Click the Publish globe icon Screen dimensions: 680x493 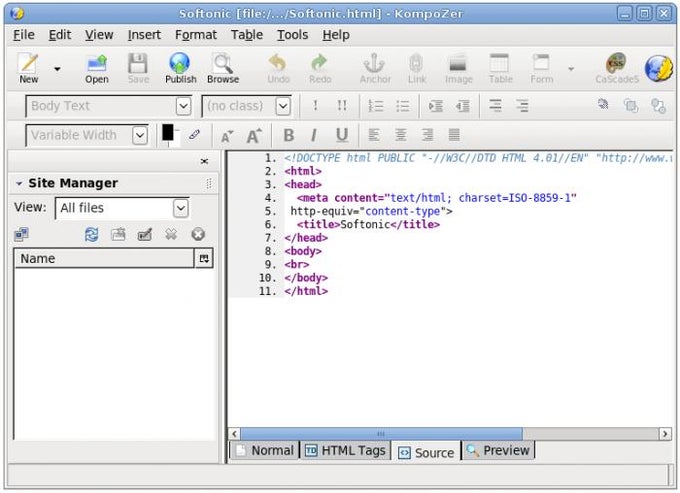pyautogui.click(x=180, y=63)
